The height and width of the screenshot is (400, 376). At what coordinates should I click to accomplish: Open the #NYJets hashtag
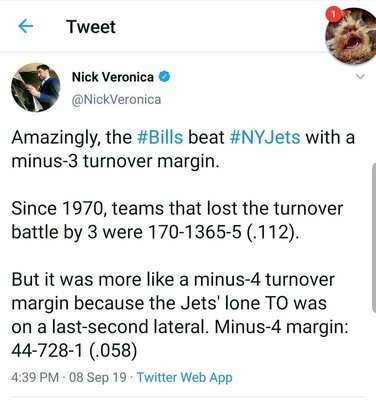(x=265, y=137)
